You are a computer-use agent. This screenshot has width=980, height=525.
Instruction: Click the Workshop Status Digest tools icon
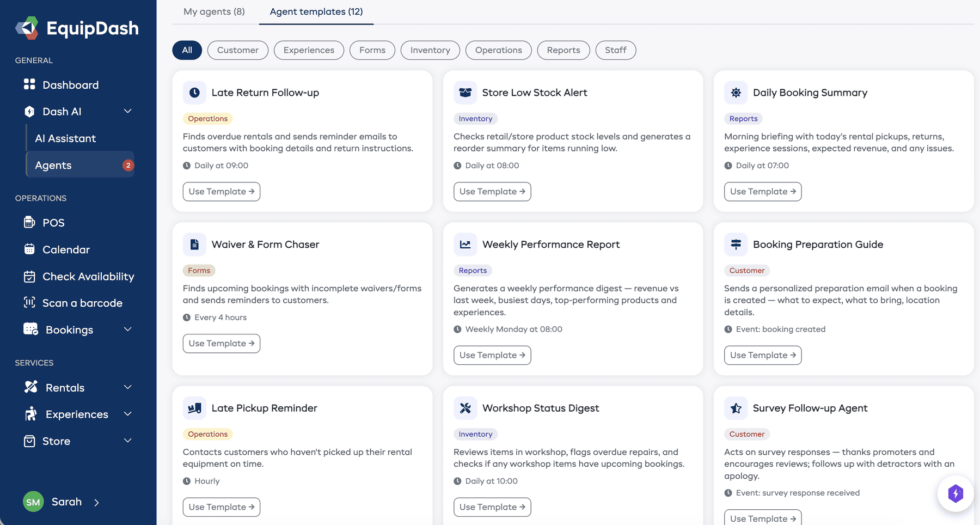465,408
